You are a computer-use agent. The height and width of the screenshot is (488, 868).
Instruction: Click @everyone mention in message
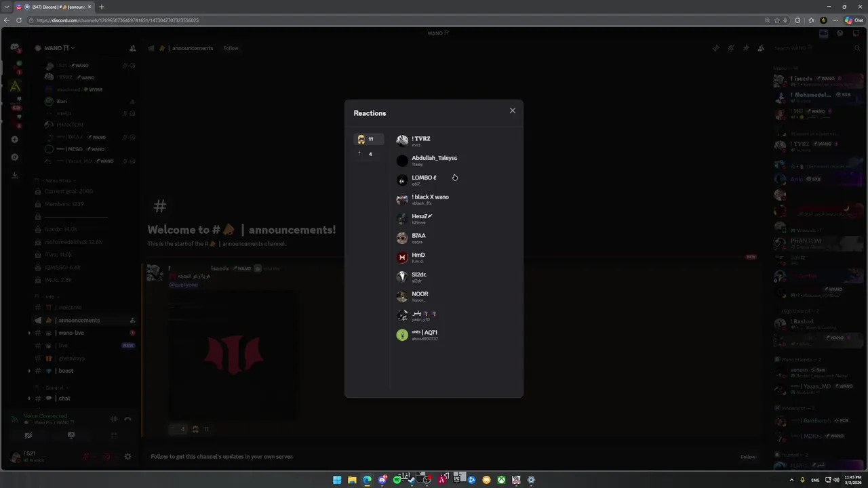coord(183,285)
